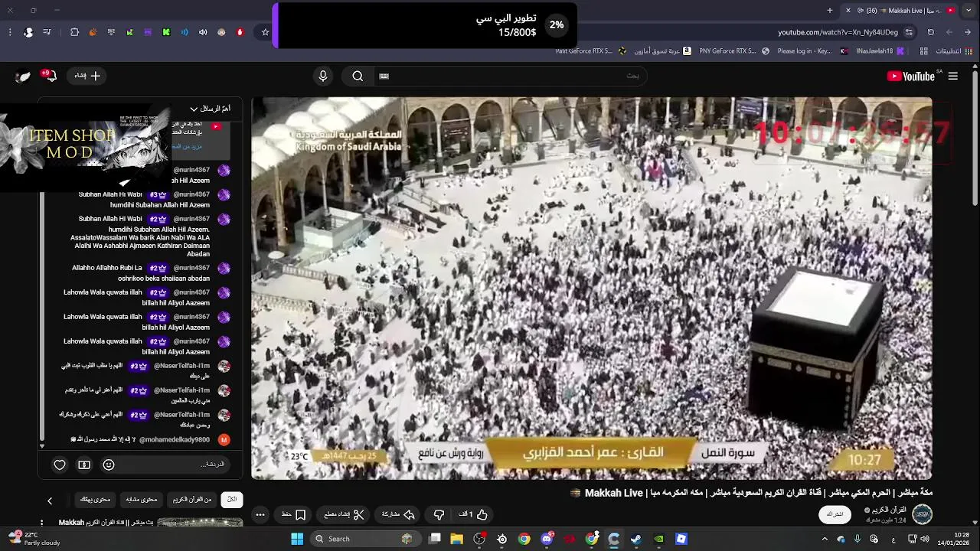
Task: Open File Explorer from the taskbar
Action: tap(457, 539)
